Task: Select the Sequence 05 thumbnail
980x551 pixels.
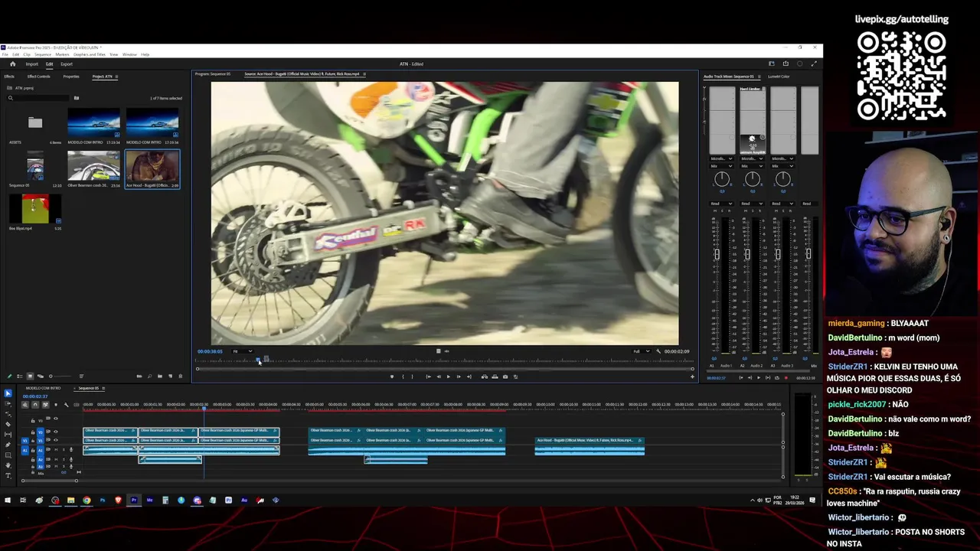Action: 35,165
